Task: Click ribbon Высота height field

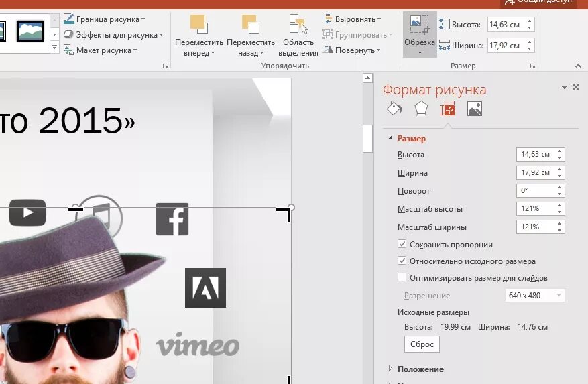Action: coord(506,25)
